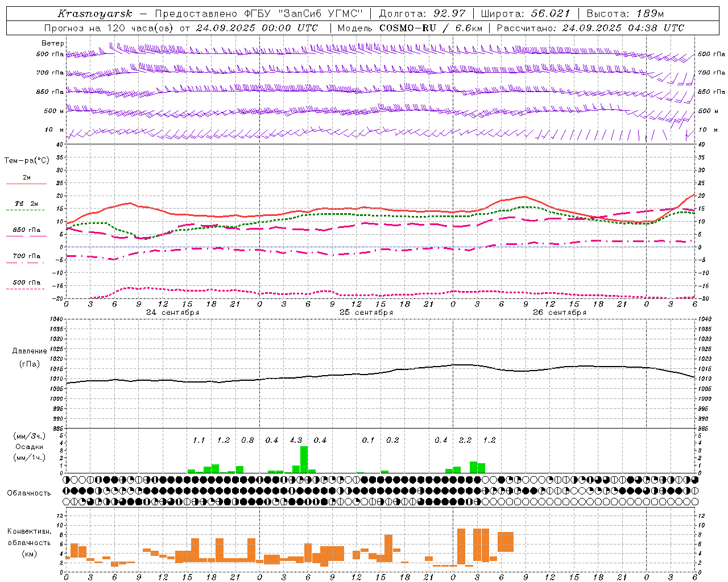Click the 'Ветер' wind panel label
This screenshot has height=582, width=728.
pos(53,43)
